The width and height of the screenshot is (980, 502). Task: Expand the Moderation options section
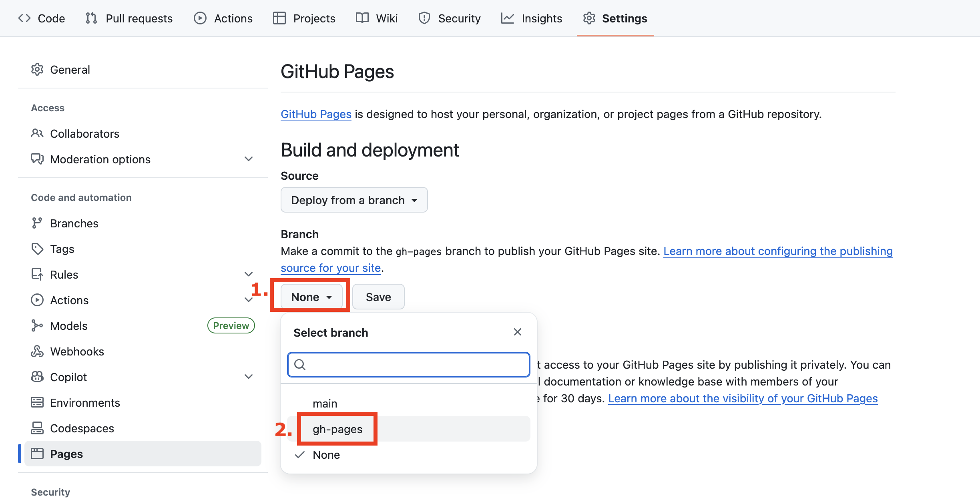(249, 159)
